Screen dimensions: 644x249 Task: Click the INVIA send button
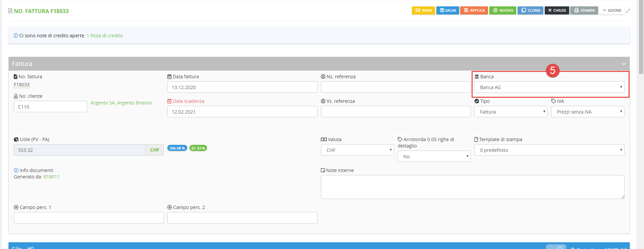423,10
